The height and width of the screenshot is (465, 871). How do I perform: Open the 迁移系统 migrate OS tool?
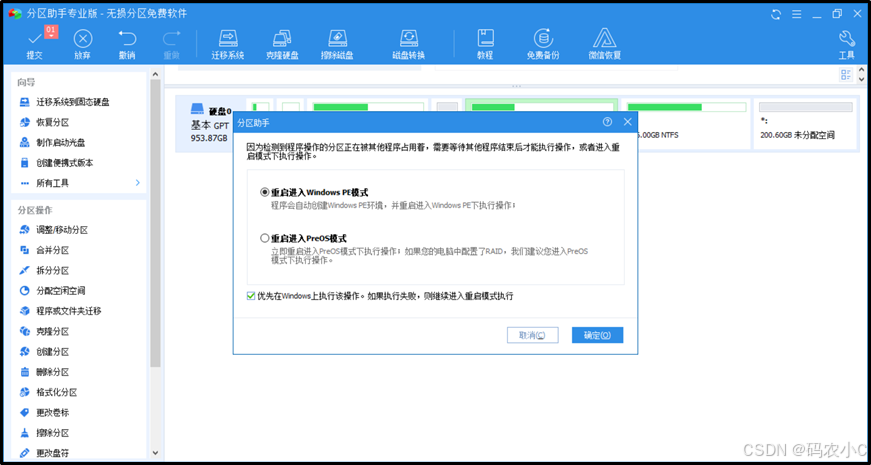228,43
